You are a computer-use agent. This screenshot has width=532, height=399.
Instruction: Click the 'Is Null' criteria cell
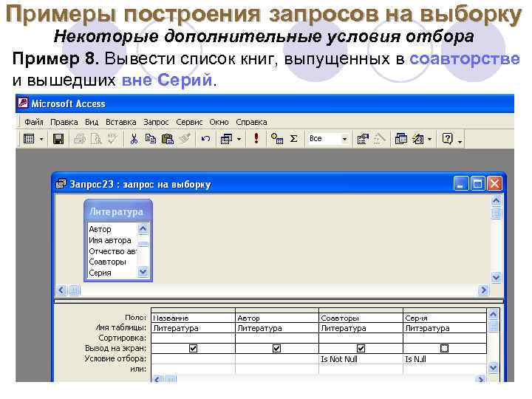point(445,359)
